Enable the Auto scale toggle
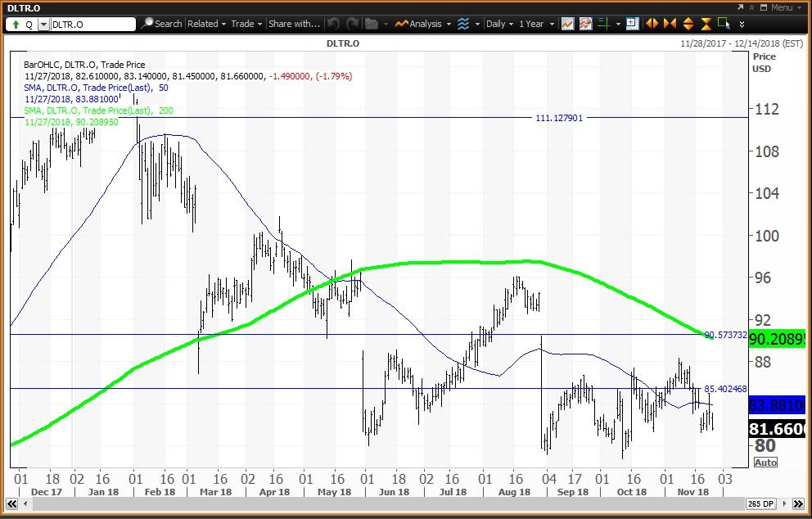This screenshot has height=519, width=812. pos(765,463)
